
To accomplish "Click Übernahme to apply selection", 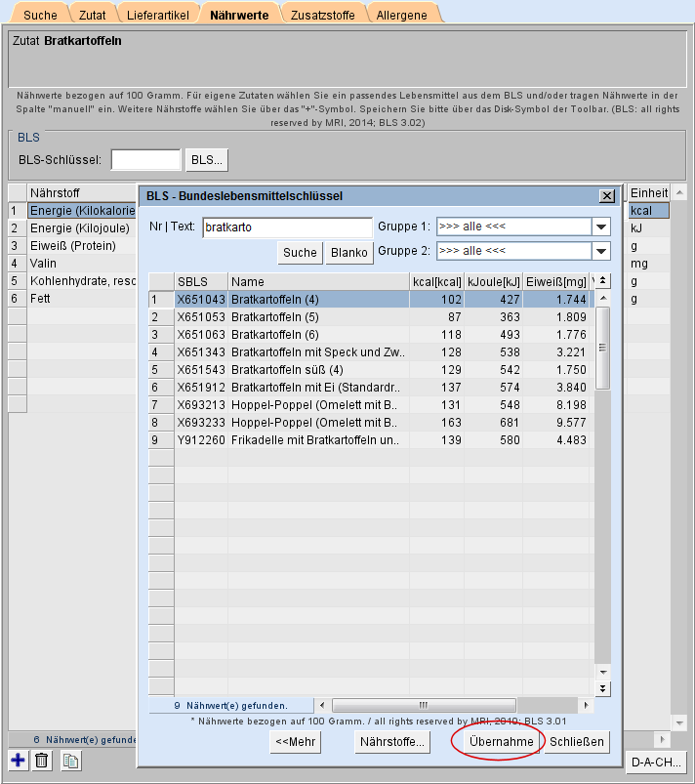I will pyautogui.click(x=502, y=741).
